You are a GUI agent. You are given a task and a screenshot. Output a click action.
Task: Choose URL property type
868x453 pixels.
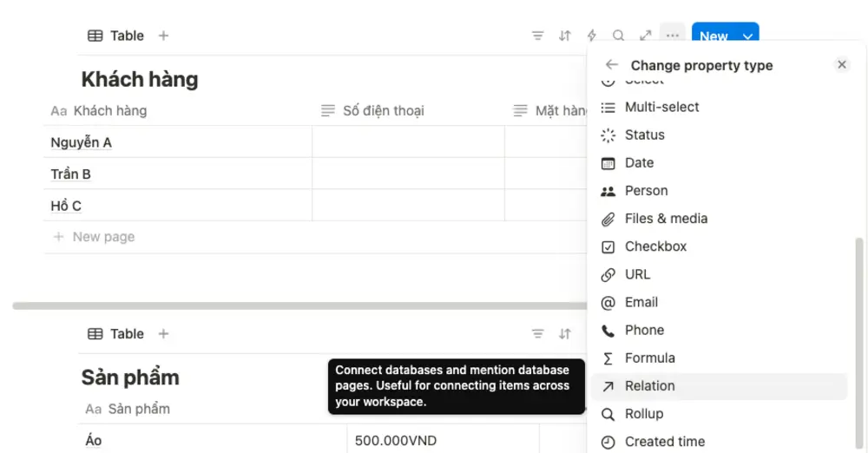719,275
